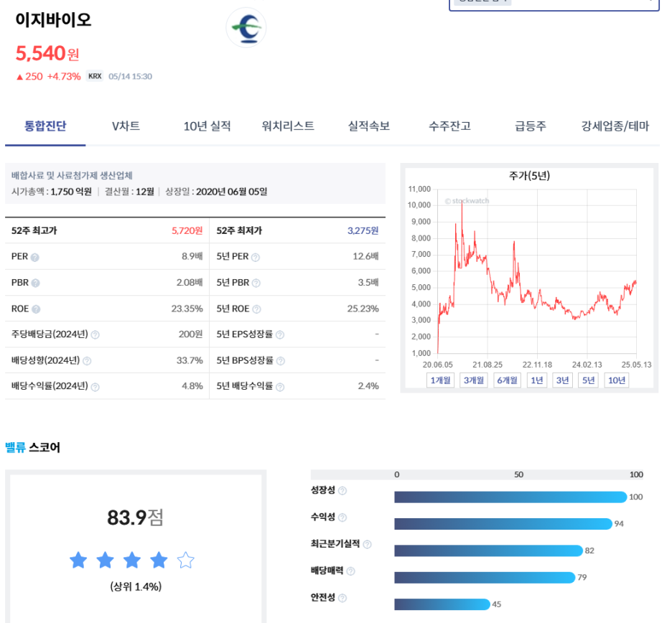
Task: Click the 52주 최고가 value 5,720원
Action: [x=187, y=230]
